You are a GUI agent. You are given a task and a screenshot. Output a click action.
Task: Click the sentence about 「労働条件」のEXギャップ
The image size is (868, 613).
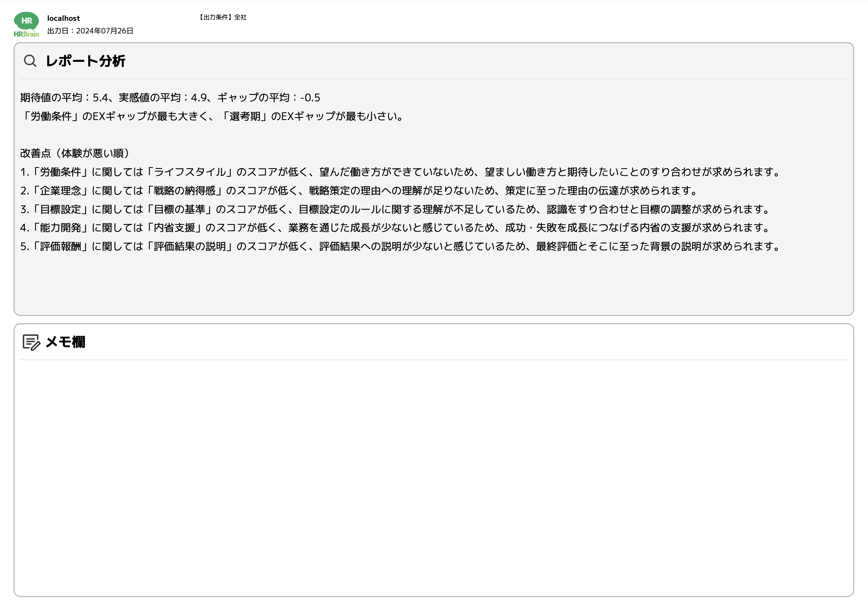tap(212, 116)
